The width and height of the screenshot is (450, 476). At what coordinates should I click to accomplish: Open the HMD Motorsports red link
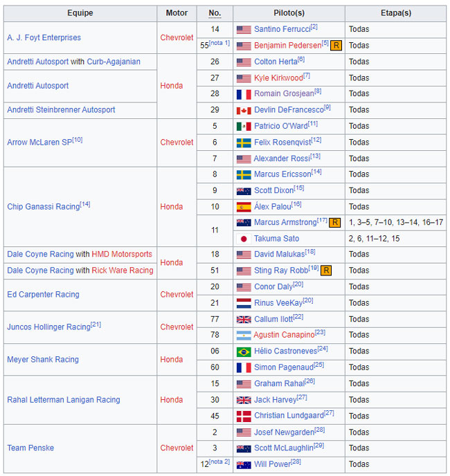pos(122,254)
